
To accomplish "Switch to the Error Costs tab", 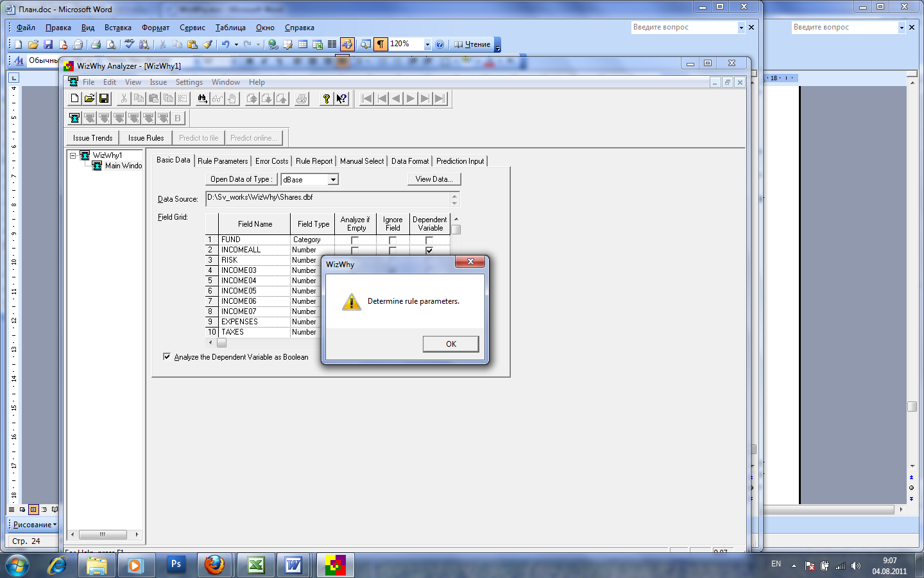I will [271, 161].
